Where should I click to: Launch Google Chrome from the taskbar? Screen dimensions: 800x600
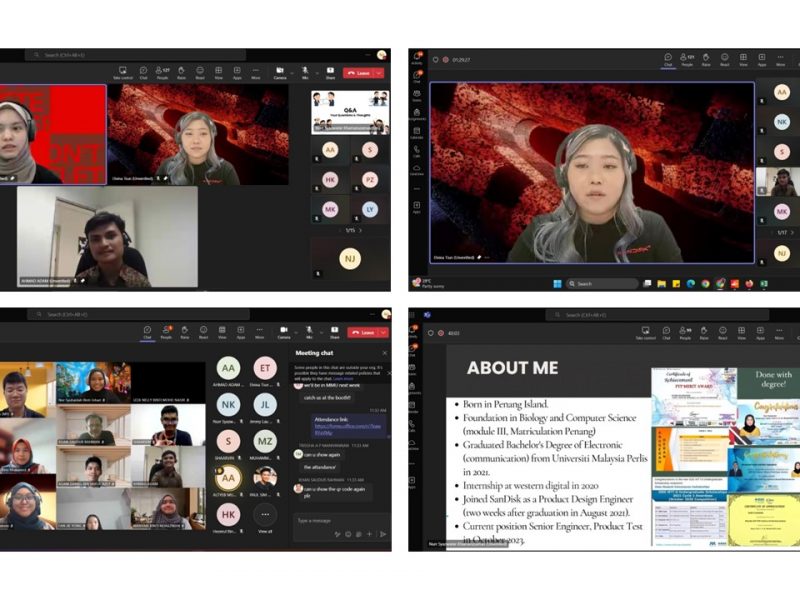pos(706,284)
